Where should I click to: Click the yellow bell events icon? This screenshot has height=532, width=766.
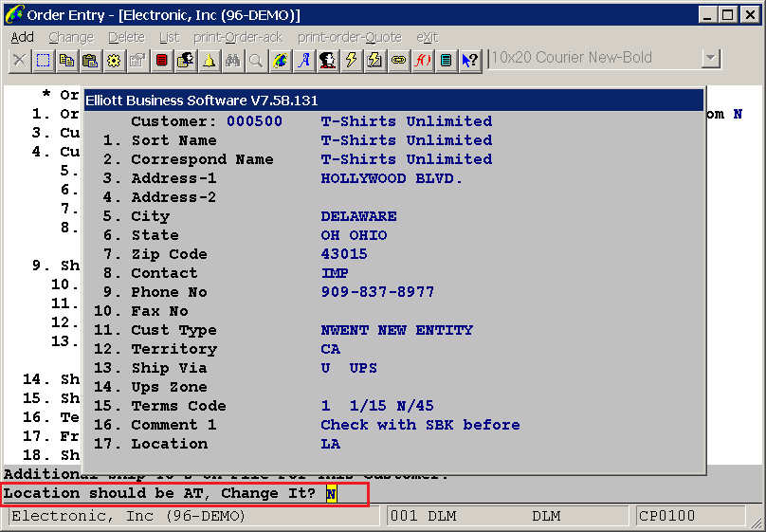pos(210,61)
